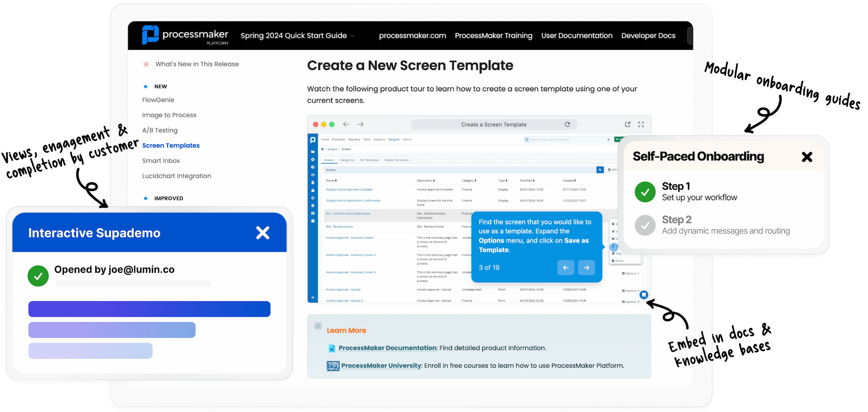Viewport: 868px width, 412px height.
Task: Select Screen Templates in the sidebar
Action: (171, 145)
